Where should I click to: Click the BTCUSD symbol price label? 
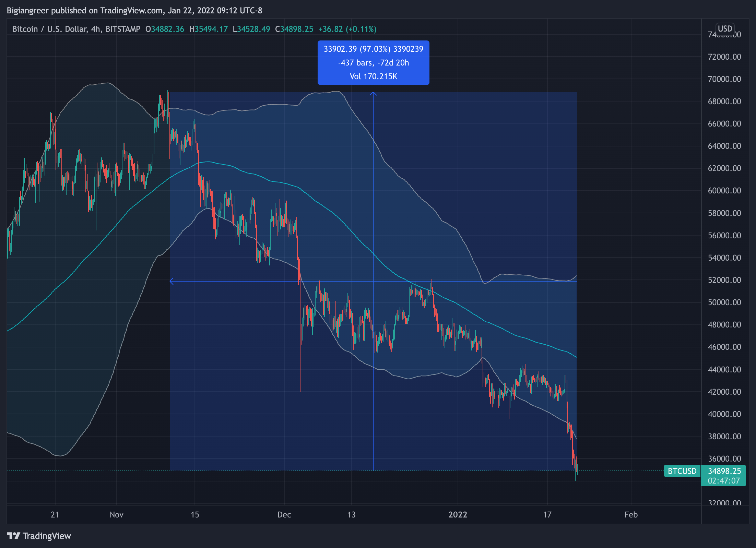tap(682, 471)
